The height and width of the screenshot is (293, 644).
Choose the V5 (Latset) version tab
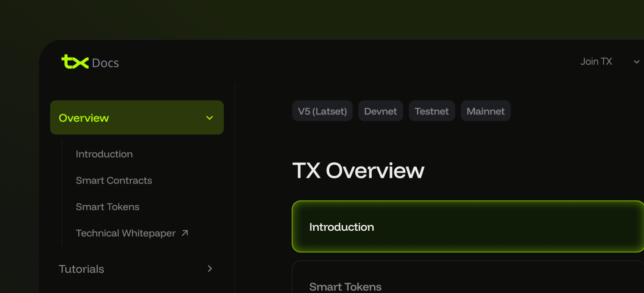pyautogui.click(x=322, y=111)
